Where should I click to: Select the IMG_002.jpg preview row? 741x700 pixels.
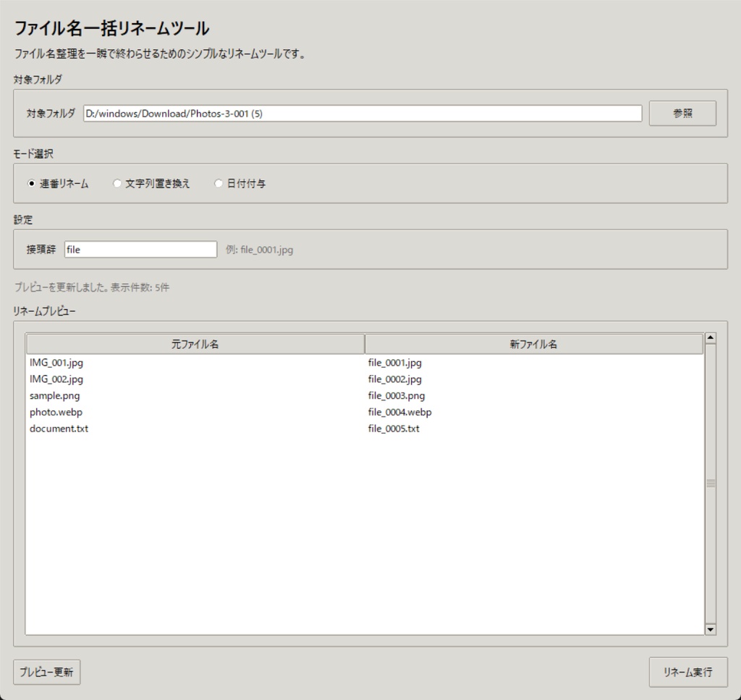(x=195, y=379)
